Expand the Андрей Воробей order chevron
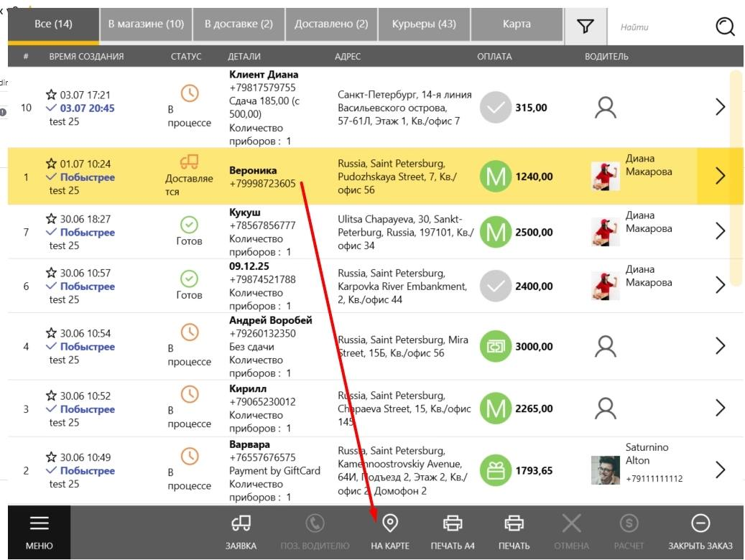Viewport: 745px width, 560px height. (x=721, y=346)
